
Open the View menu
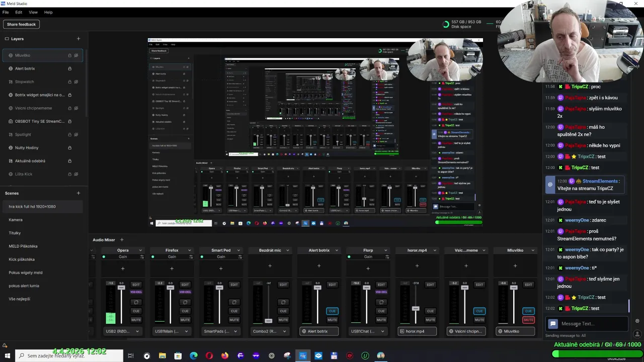tap(33, 12)
